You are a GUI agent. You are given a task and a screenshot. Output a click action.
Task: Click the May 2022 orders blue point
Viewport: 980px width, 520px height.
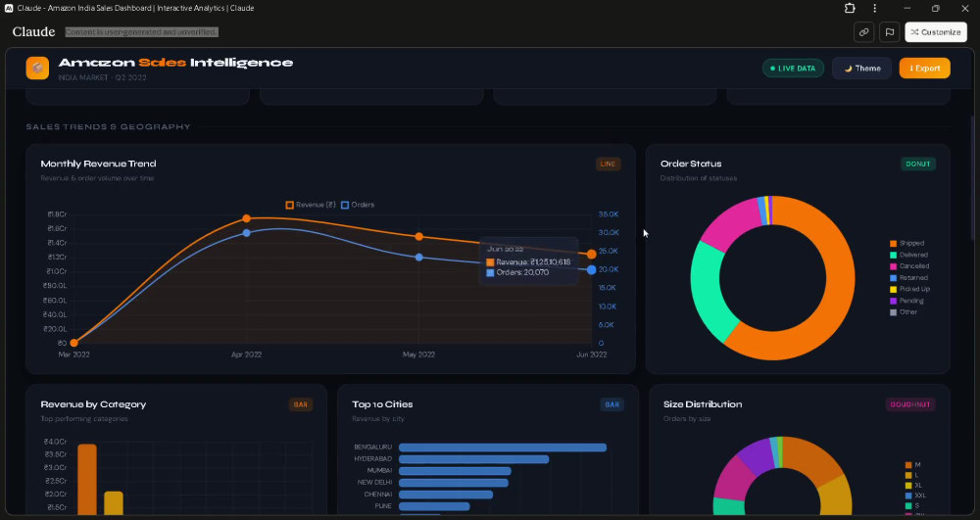click(418, 258)
